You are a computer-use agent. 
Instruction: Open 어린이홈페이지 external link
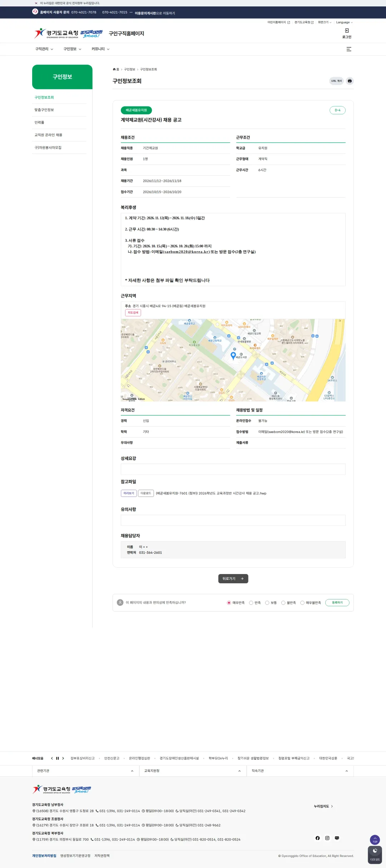click(x=279, y=23)
